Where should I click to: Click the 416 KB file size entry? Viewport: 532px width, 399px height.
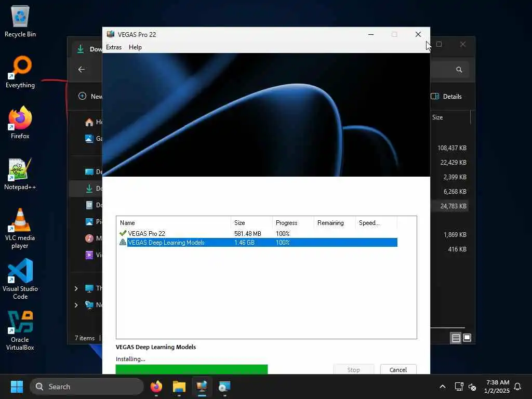coord(457,249)
